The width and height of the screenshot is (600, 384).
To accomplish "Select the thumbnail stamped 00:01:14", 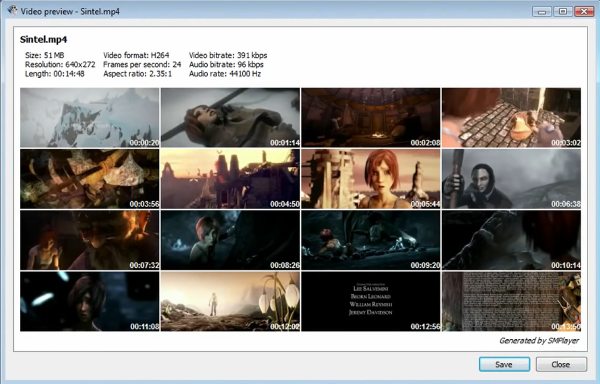I will 230,118.
